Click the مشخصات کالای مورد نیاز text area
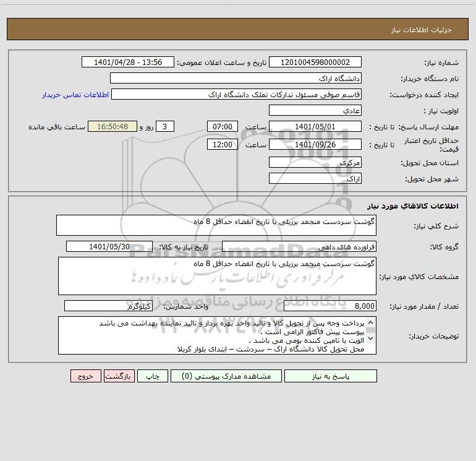This screenshot has width=476, height=461. [217, 276]
